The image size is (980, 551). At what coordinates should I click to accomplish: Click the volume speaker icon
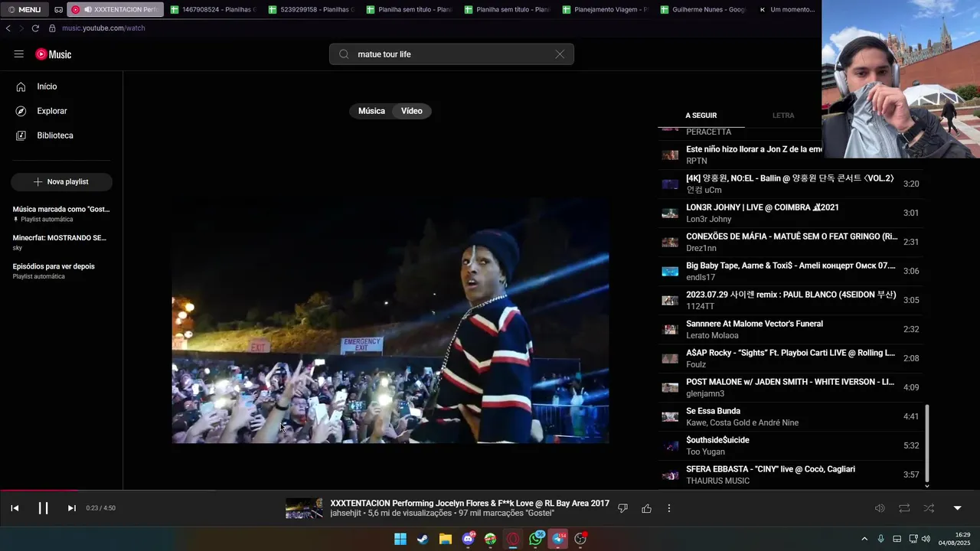click(x=880, y=508)
